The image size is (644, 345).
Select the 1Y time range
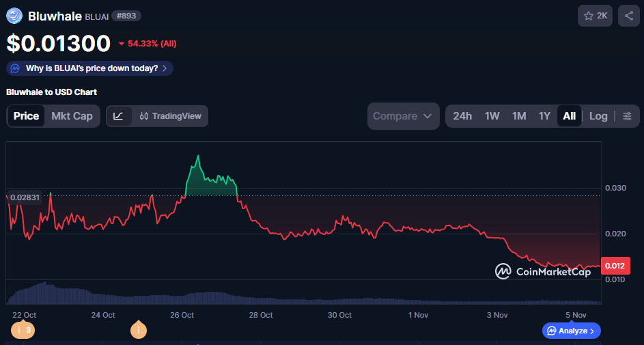click(544, 116)
